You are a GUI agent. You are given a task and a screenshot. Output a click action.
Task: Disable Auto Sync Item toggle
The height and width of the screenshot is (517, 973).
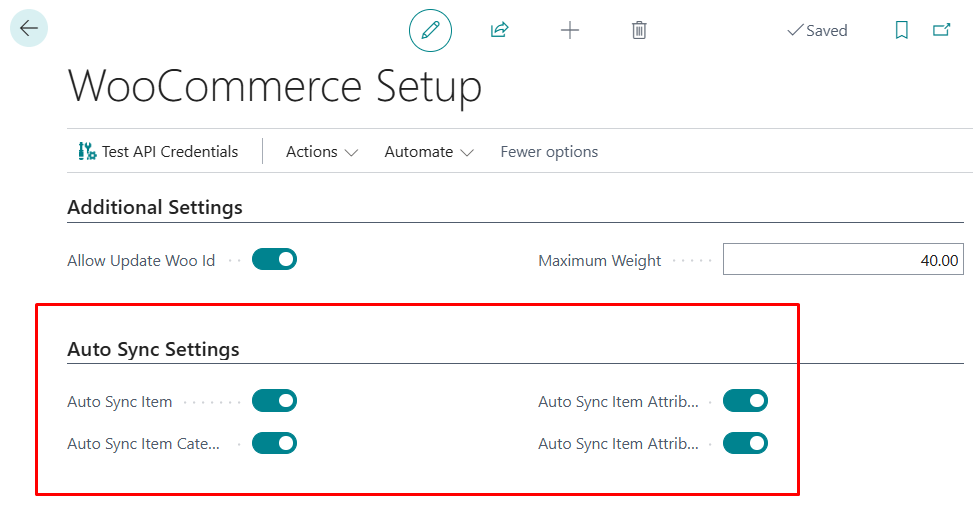click(274, 401)
